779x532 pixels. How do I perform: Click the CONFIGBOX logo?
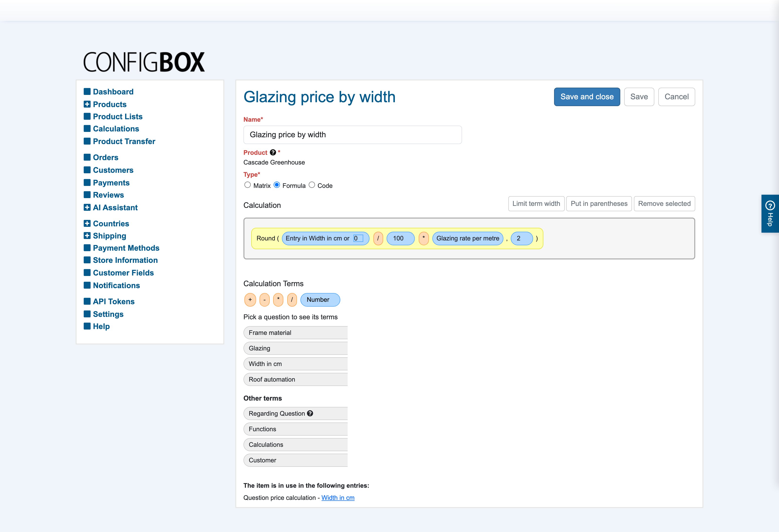click(x=144, y=62)
